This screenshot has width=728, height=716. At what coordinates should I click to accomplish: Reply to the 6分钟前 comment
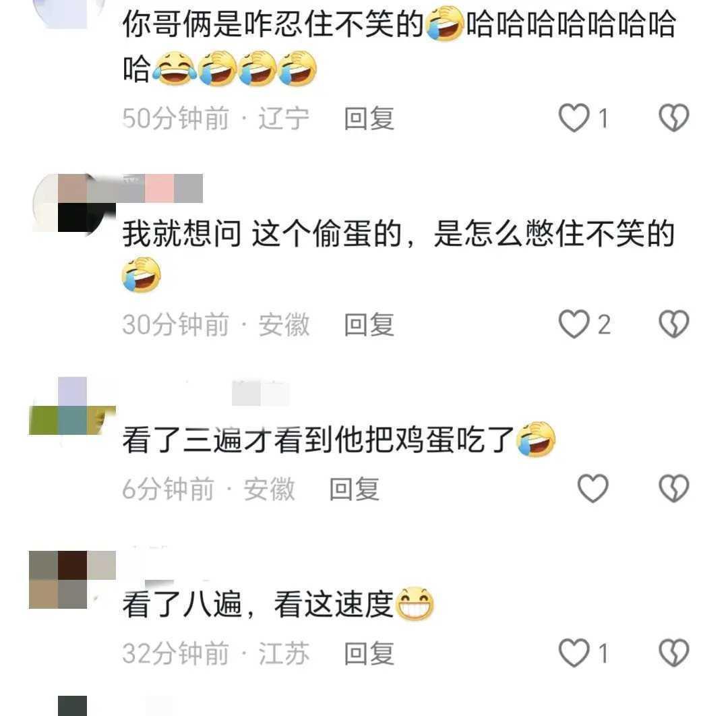point(355,489)
